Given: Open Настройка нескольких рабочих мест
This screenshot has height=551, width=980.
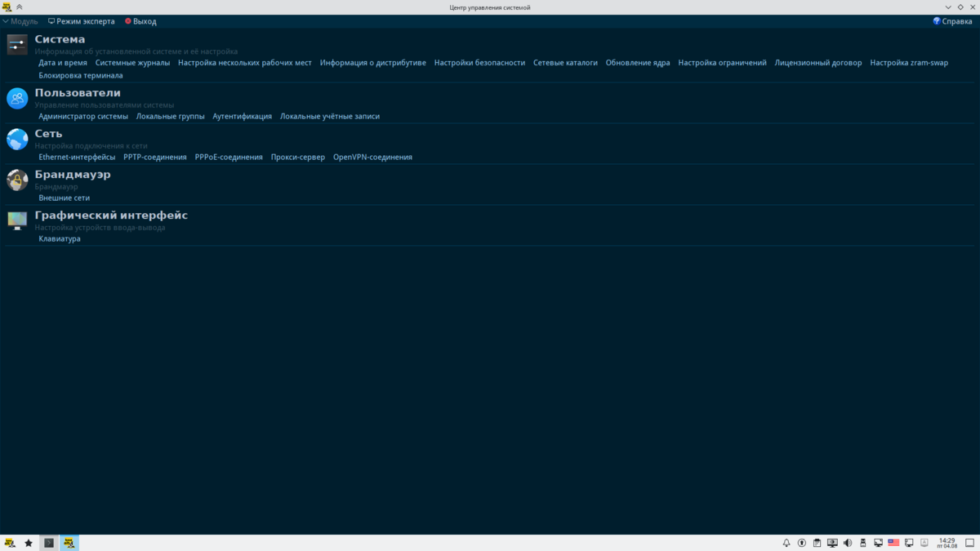Looking at the screenshot, I should [245, 63].
